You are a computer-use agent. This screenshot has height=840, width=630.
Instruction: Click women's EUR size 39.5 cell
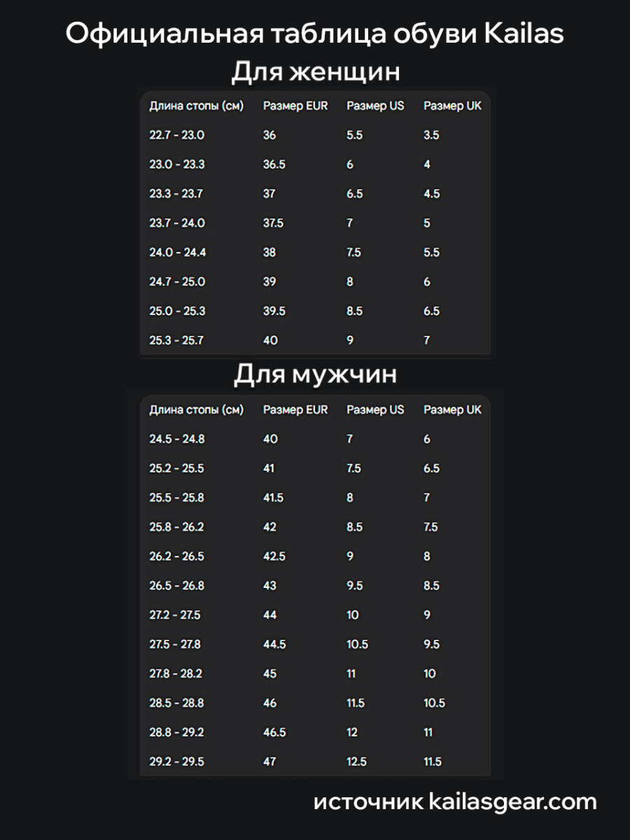274,311
